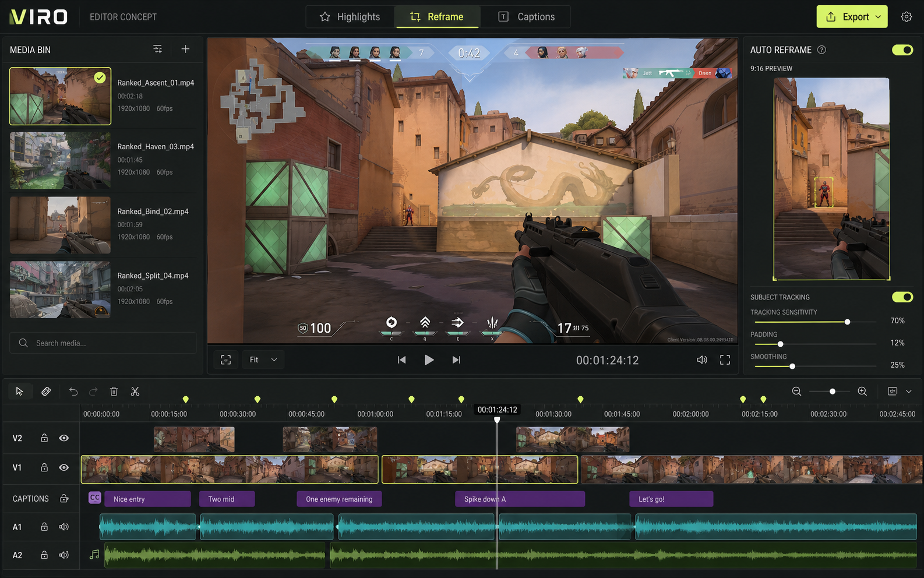Delete selected clip with trash icon

tap(114, 392)
